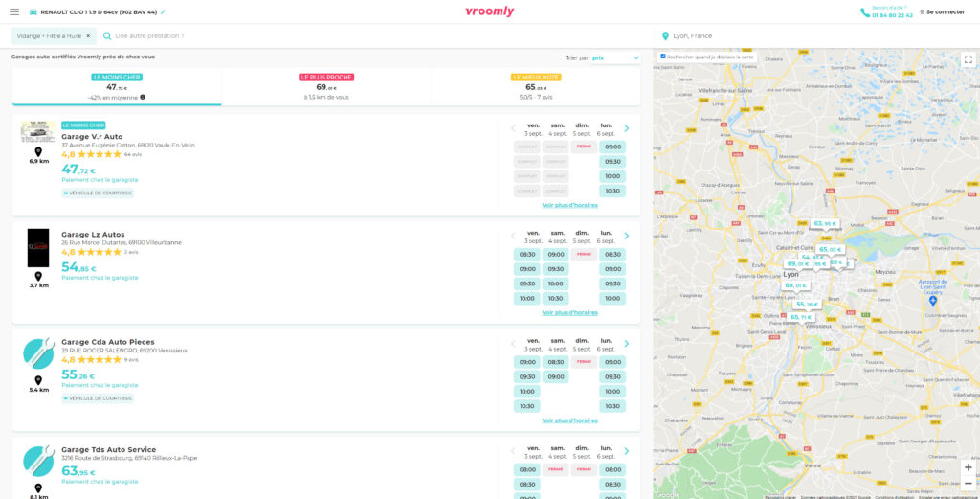980x499 pixels.
Task: Click the 54,85 € price of Garage Lz Autos
Action: point(78,267)
